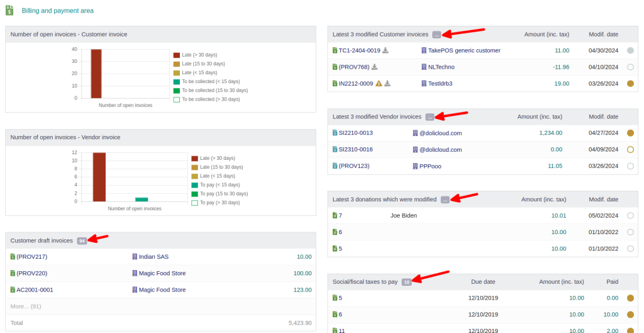Click the Billing and payment area icon
The height and width of the screenshot is (333, 644).
[x=10, y=10]
